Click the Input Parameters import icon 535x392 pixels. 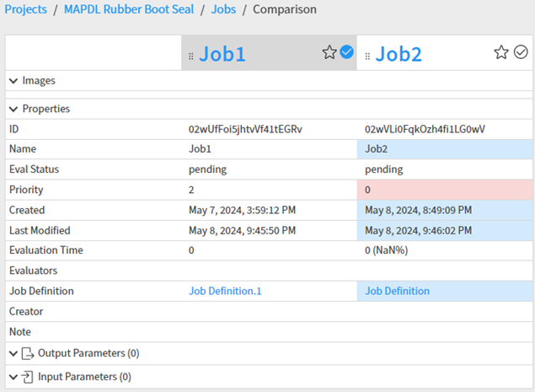coord(28,377)
